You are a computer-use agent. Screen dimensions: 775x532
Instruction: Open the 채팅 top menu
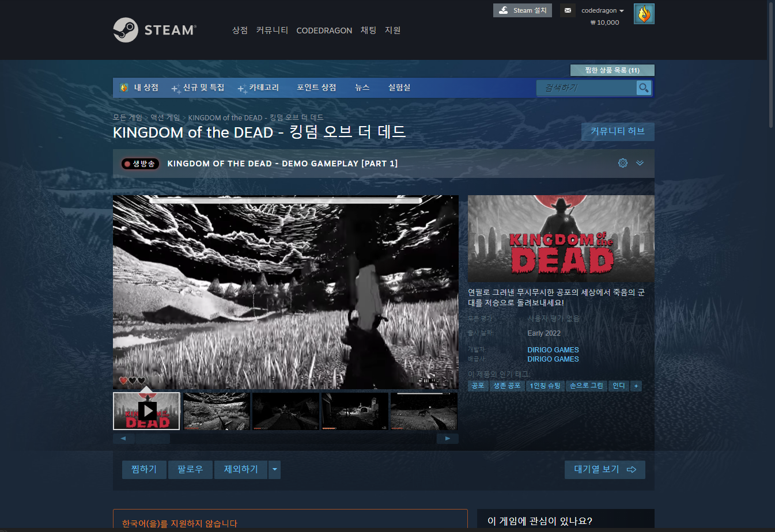[x=368, y=31]
